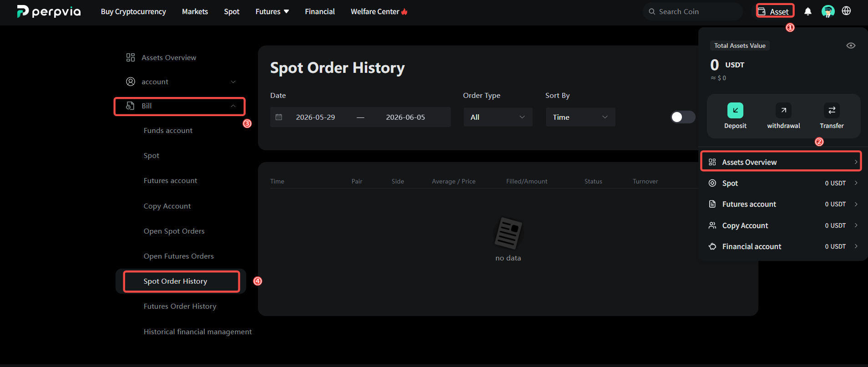Click the Welfare Center flame icon
The image size is (868, 367).
[x=404, y=11]
